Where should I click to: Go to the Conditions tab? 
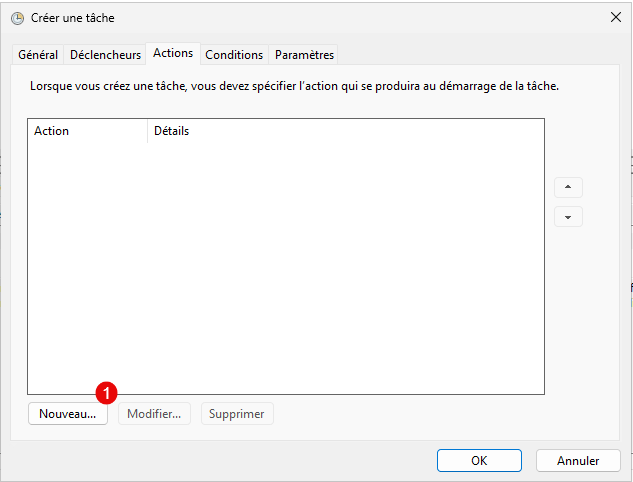tap(234, 55)
